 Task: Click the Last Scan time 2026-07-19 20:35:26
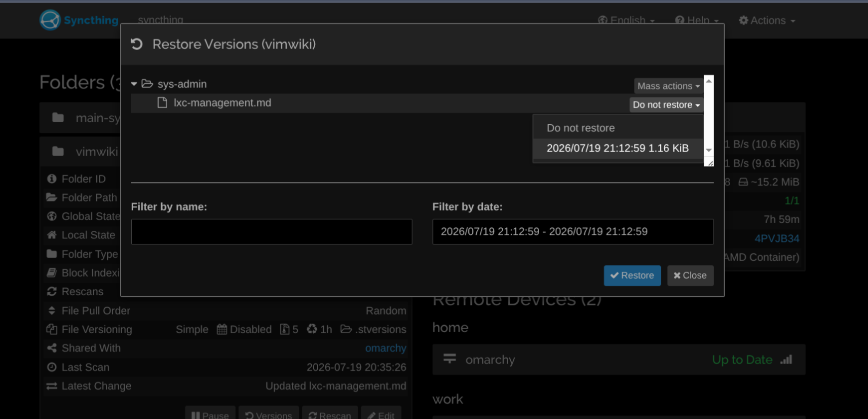tap(356, 367)
